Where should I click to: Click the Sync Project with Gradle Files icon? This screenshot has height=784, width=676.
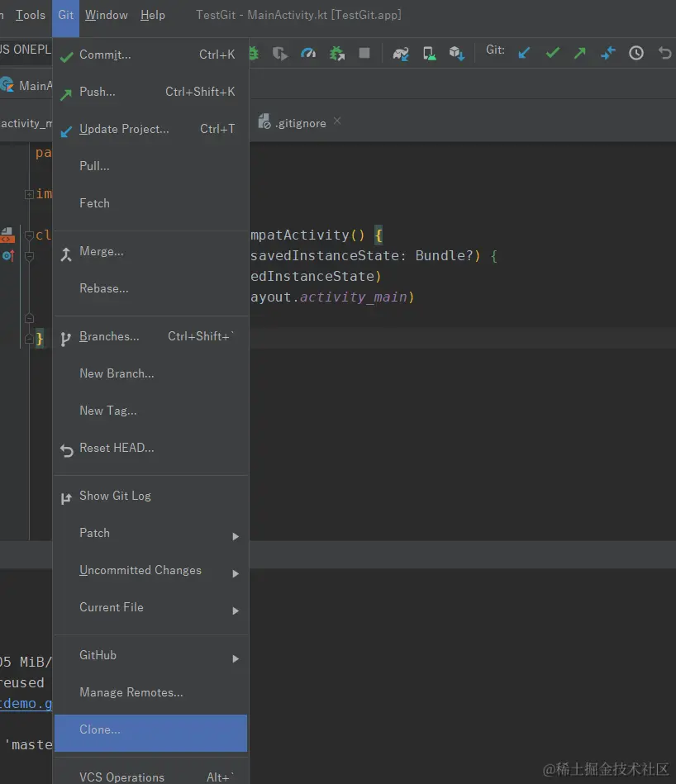[401, 54]
